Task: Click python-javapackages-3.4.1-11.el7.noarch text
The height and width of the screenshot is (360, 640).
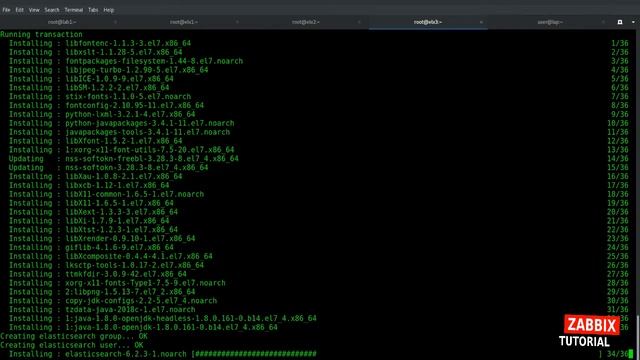Action: pos(150,123)
